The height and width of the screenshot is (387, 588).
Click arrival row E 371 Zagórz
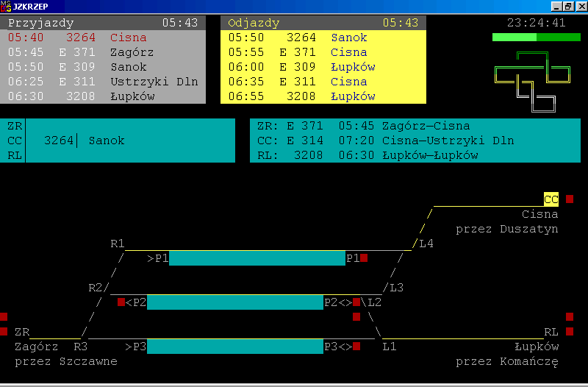tap(103, 52)
